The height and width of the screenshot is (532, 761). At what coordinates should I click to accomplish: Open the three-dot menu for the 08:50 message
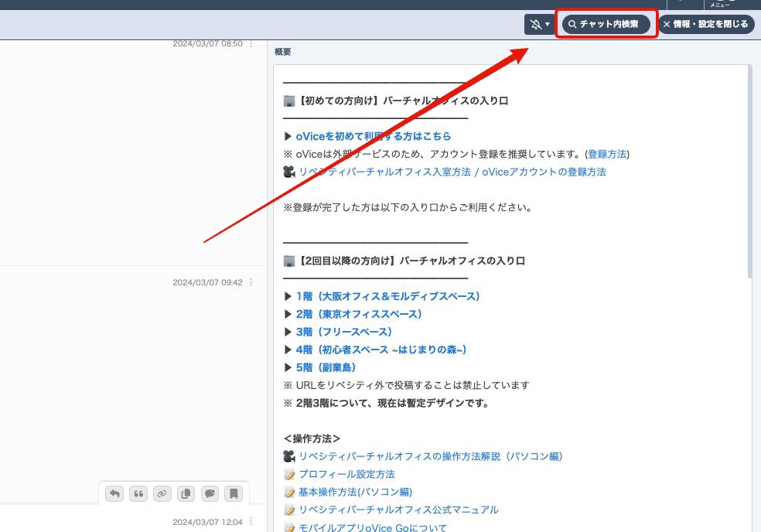pyautogui.click(x=251, y=44)
